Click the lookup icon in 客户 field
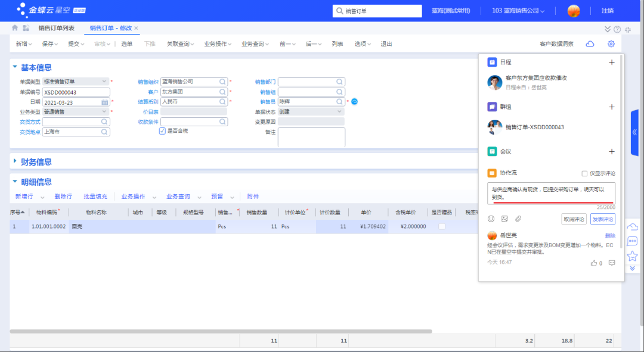Image resolution: width=644 pixels, height=352 pixels. pos(222,92)
